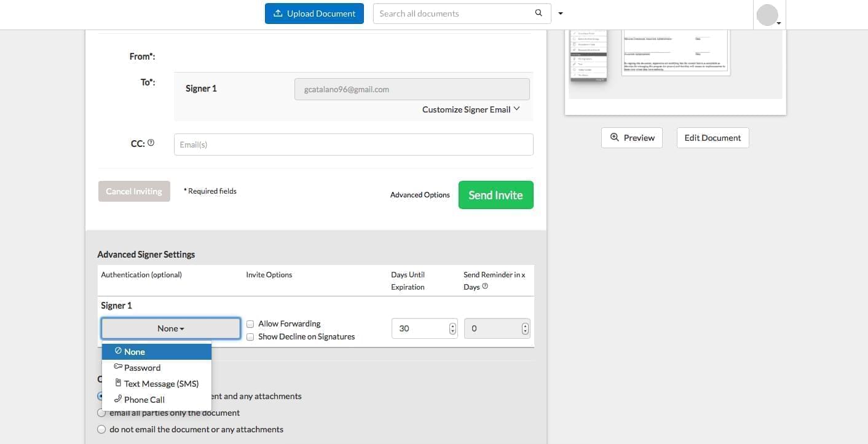Screen dimensions: 868x444
Task: Click the Signer 1 email field
Action: pyautogui.click(x=412, y=89)
